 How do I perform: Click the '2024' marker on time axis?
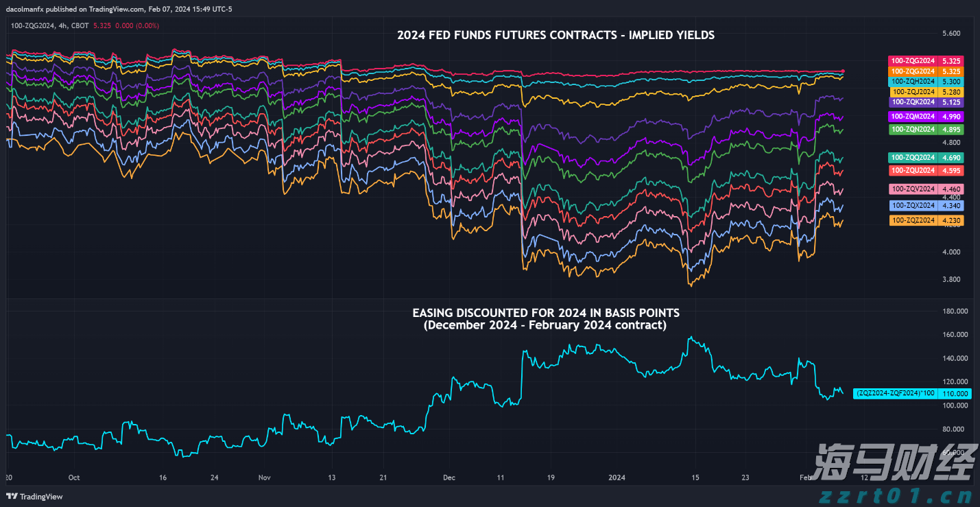click(x=618, y=477)
